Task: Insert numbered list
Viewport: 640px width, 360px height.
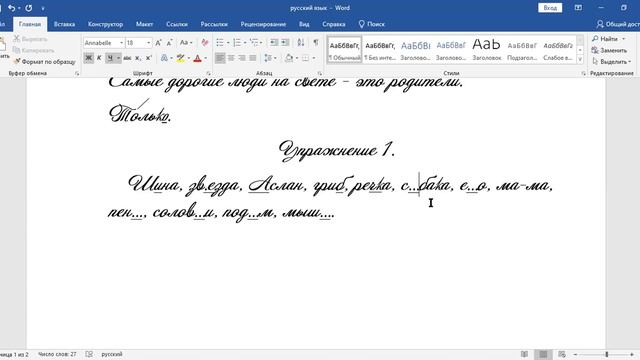Action: pos(237,42)
